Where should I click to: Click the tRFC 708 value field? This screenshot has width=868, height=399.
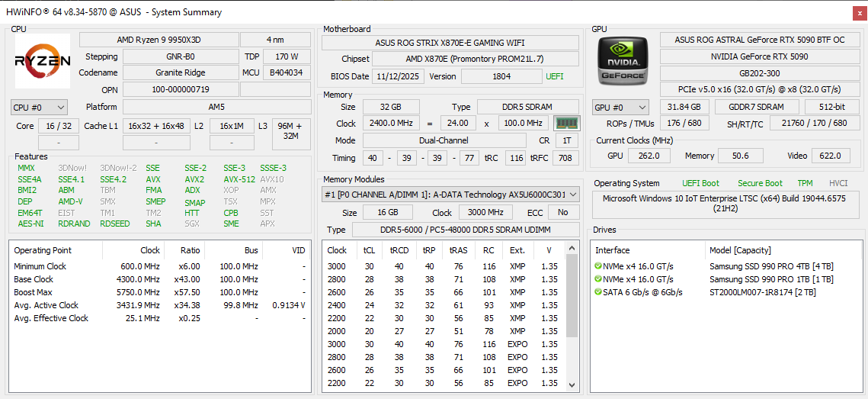565,158
